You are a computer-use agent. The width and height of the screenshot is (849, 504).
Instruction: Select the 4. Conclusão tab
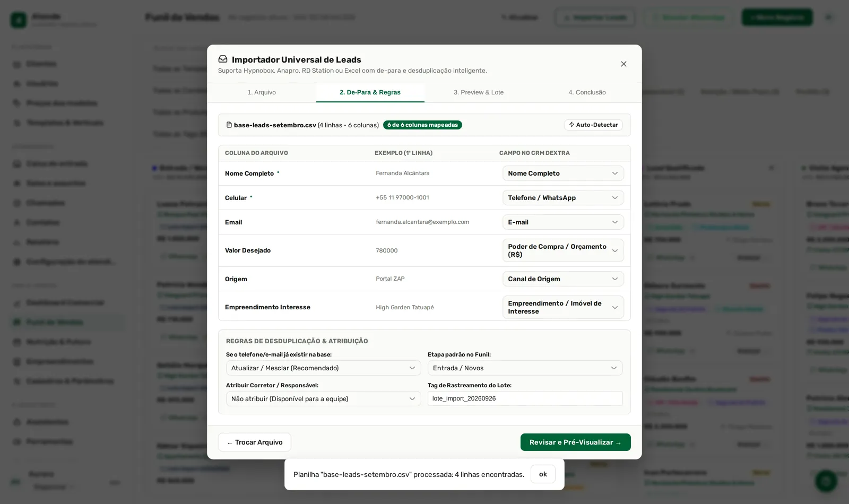[x=587, y=92]
